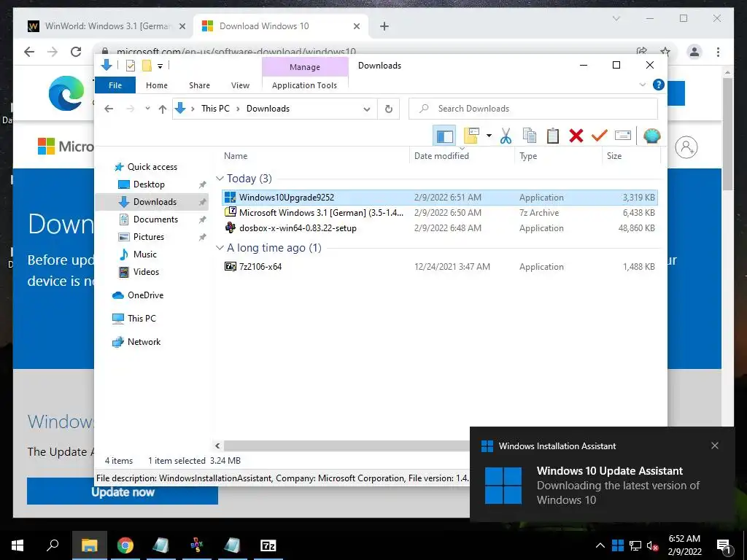Refresh the Downloads folder
747x560 pixels.
(x=389, y=109)
